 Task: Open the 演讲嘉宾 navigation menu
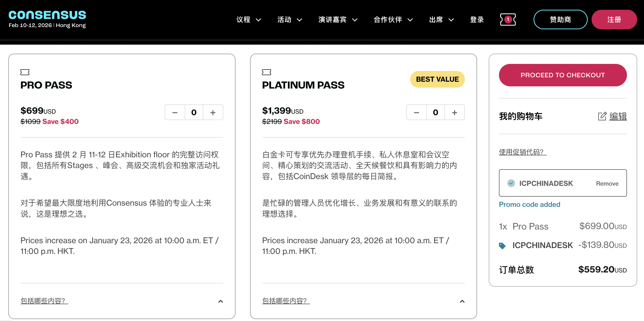click(x=338, y=20)
